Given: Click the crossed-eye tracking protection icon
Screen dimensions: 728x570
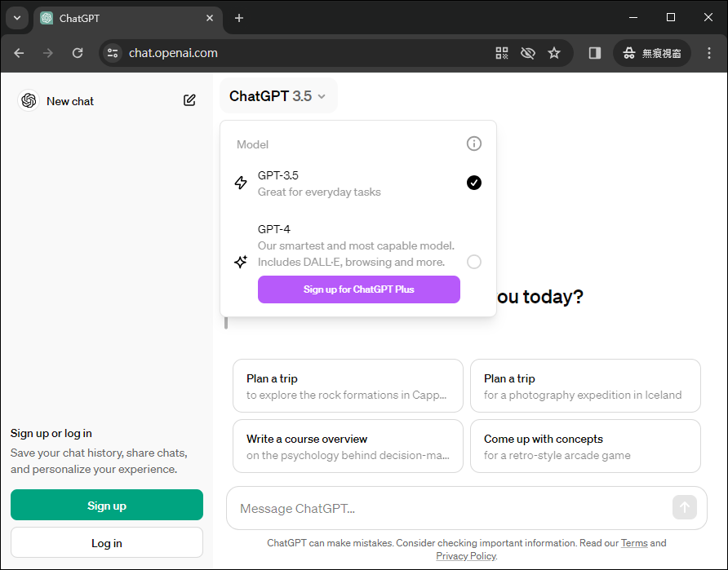Looking at the screenshot, I should pos(528,53).
